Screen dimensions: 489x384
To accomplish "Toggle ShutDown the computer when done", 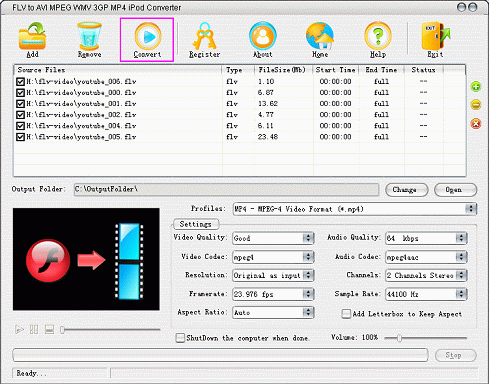I will tap(180, 338).
